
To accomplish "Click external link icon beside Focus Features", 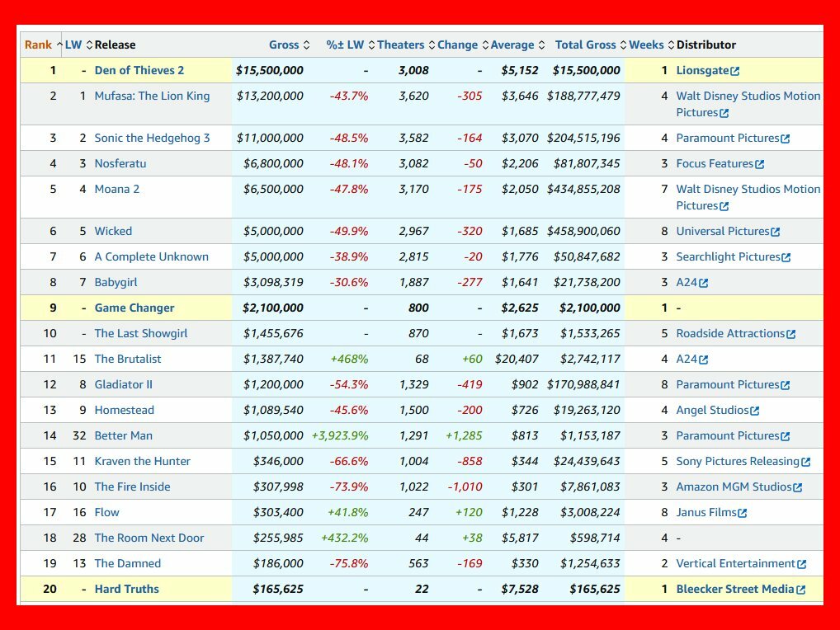I will click(760, 165).
